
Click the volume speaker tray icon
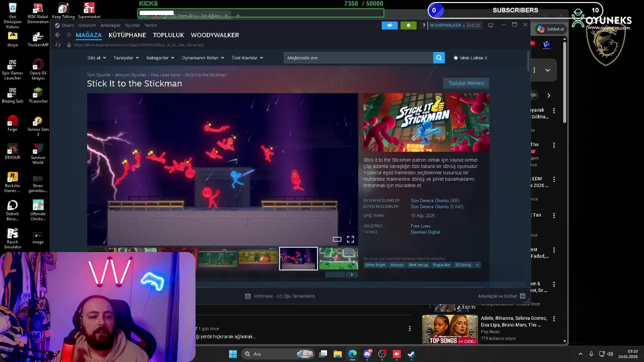click(x=610, y=354)
